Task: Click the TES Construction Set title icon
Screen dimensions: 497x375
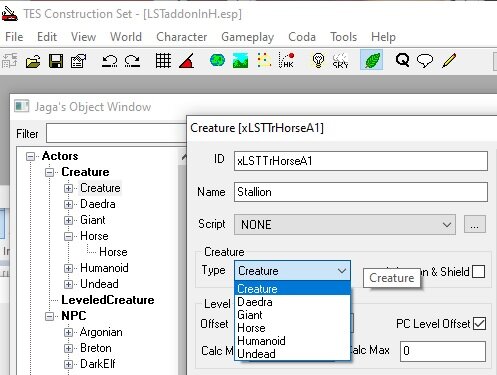Action: pos(9,14)
